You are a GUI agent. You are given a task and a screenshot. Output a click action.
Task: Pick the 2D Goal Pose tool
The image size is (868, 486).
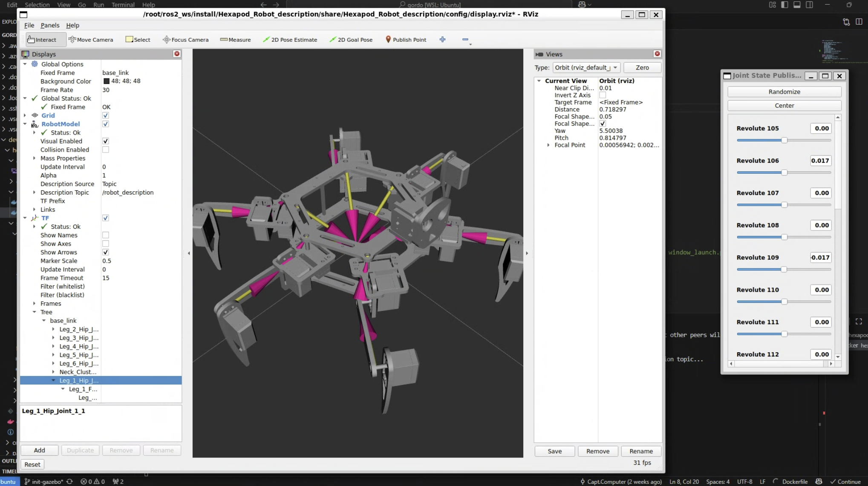[x=351, y=40]
